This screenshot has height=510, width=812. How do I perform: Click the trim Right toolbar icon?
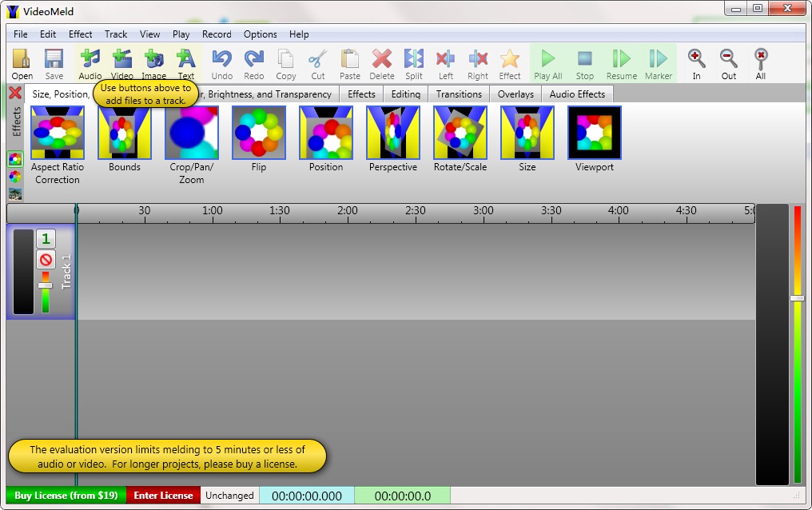pyautogui.click(x=477, y=64)
